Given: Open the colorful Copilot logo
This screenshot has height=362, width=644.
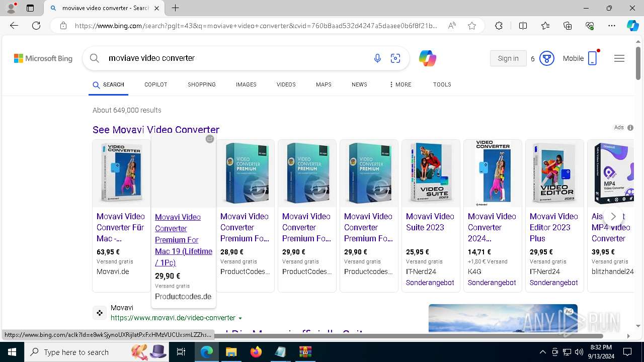Looking at the screenshot, I should tap(427, 59).
